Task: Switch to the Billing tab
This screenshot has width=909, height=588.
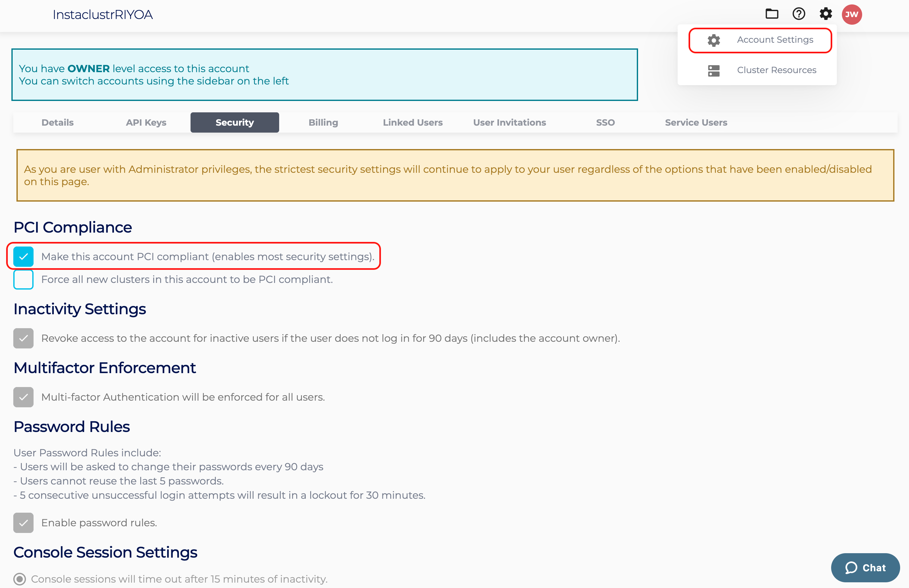Action: 323,122
